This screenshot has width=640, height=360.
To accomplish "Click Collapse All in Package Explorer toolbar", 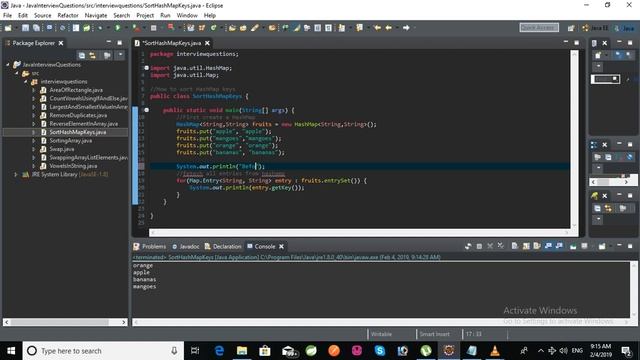I will point(82,56).
